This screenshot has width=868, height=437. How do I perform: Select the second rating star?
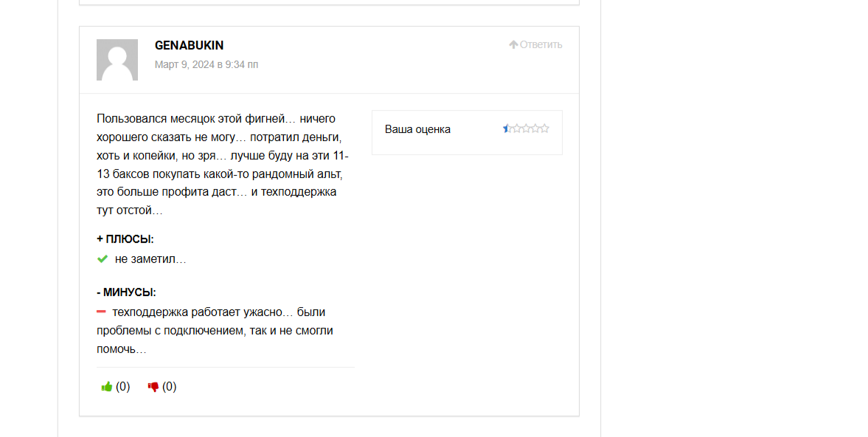516,128
